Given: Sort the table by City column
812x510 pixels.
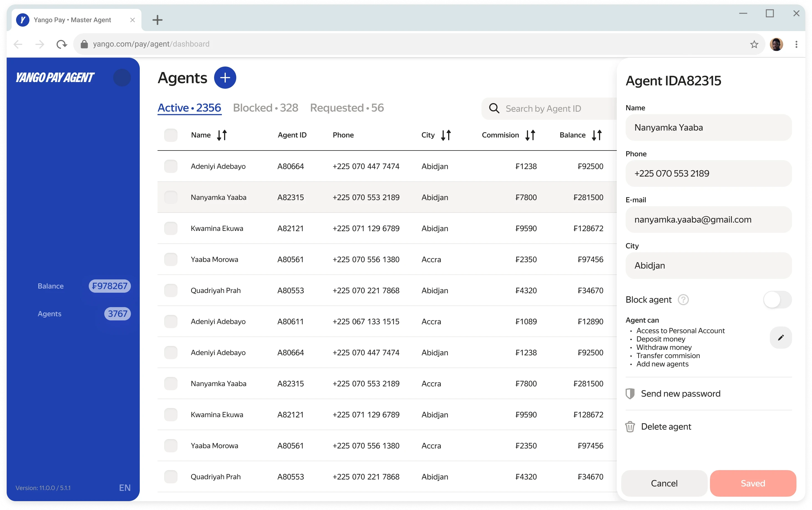Looking at the screenshot, I should pyautogui.click(x=446, y=135).
